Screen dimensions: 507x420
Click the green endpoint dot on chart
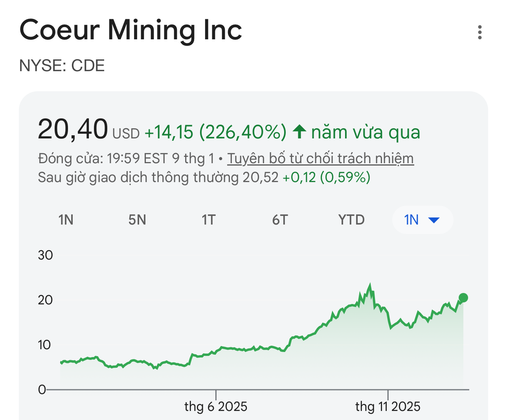463,298
